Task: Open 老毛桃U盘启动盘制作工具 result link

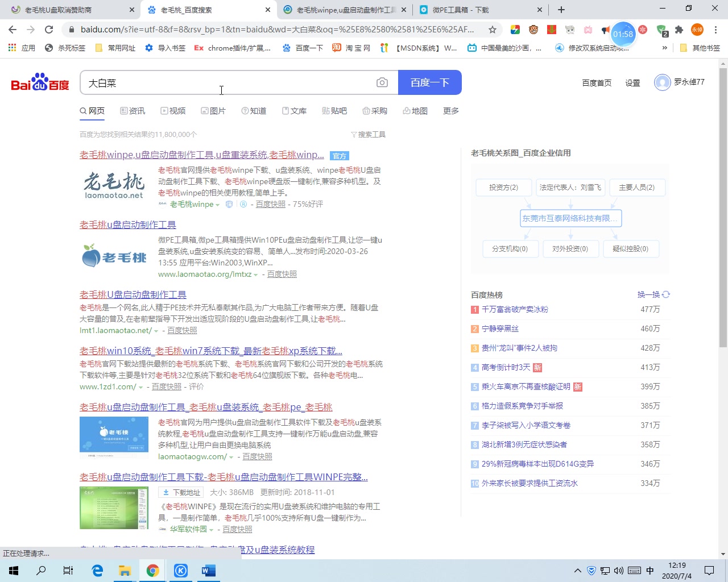Action: 133,294
